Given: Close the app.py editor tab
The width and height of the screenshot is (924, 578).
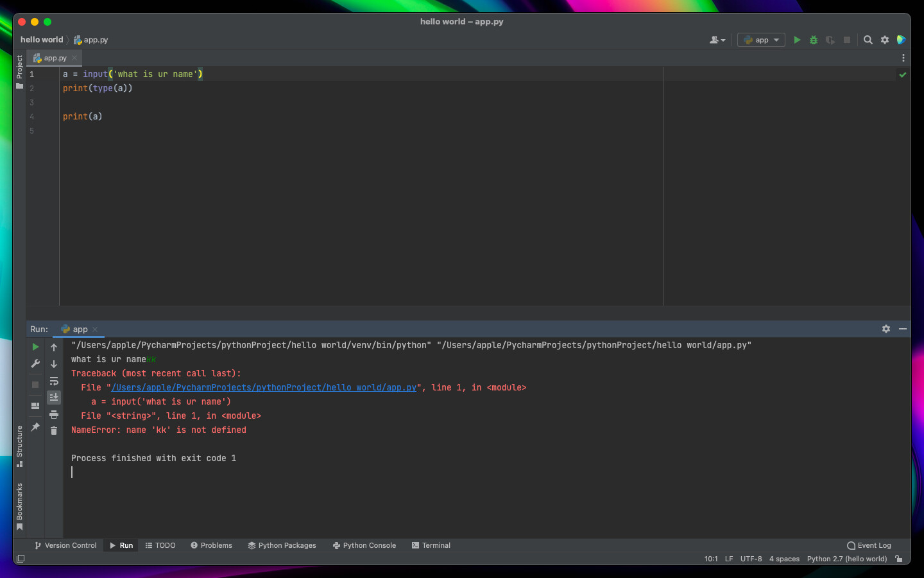Looking at the screenshot, I should pos(74,58).
